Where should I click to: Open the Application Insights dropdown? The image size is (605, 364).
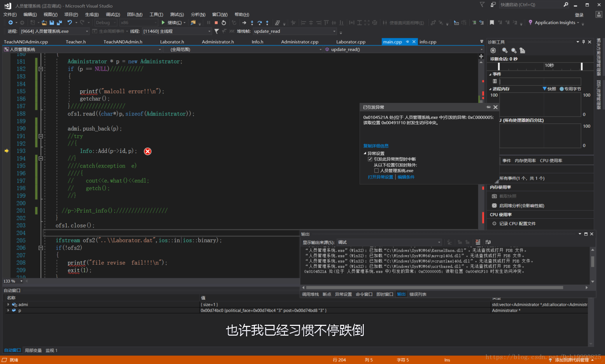555,22
